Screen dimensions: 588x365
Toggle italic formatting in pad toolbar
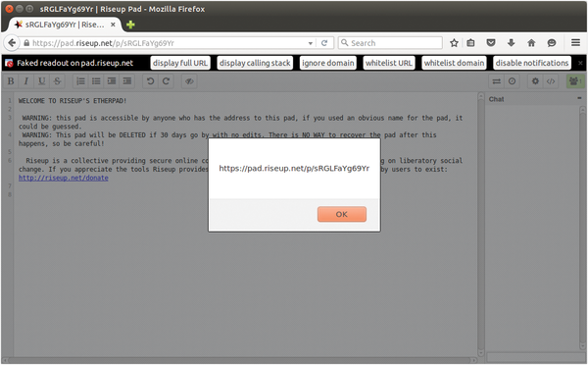[x=26, y=81]
